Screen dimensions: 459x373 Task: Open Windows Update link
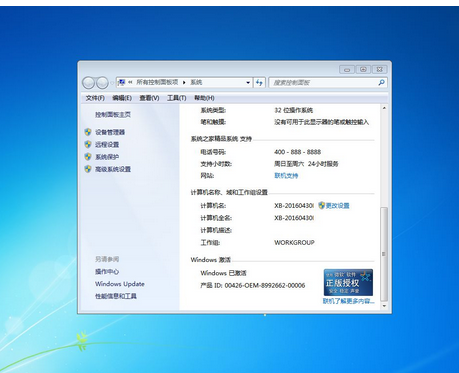[120, 284]
